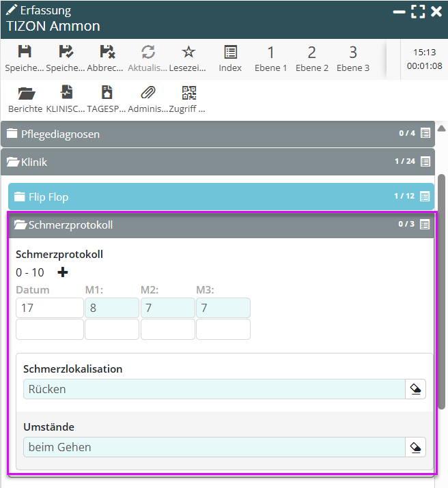448x488 pixels.
Task: Open Berichte folder icon
Action: [x=25, y=94]
